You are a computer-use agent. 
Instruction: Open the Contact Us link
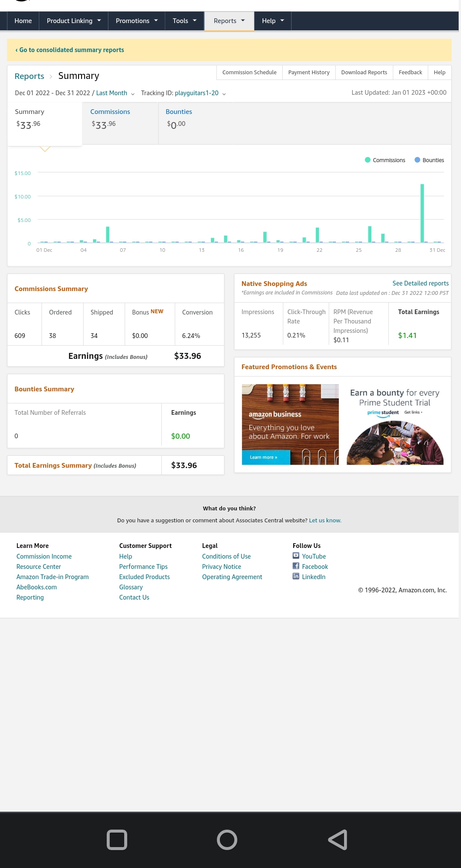pos(134,597)
